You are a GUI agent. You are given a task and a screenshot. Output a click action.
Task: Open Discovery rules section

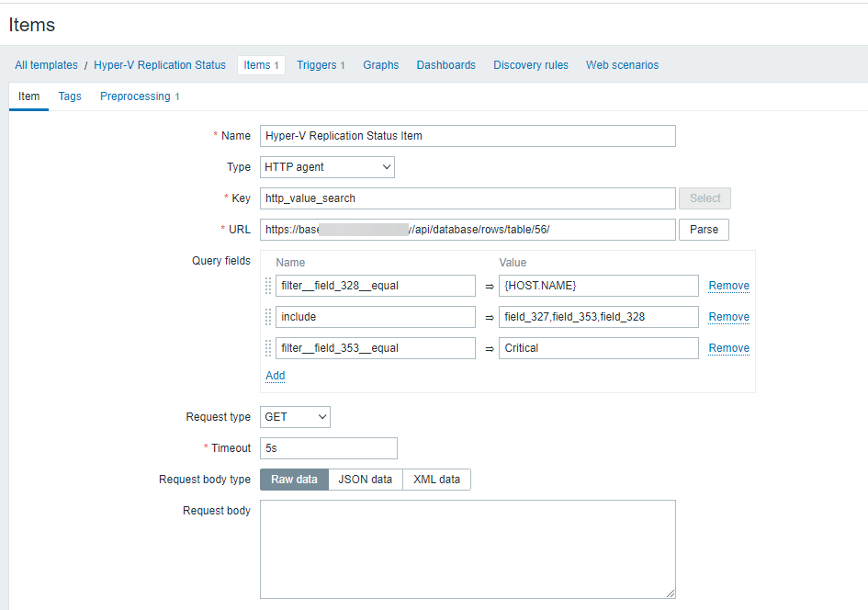(530, 65)
